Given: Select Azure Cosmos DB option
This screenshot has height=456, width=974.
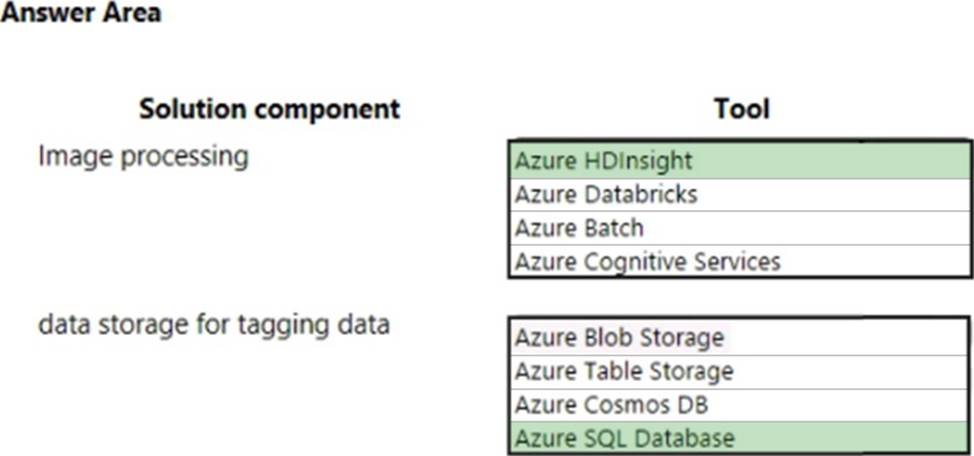Looking at the screenshot, I should (x=739, y=406).
